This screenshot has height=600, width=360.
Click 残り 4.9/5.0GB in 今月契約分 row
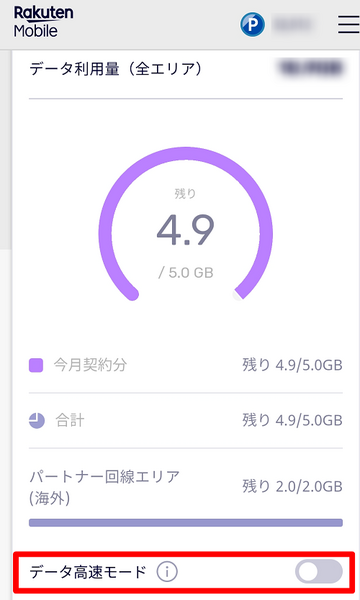(292, 365)
